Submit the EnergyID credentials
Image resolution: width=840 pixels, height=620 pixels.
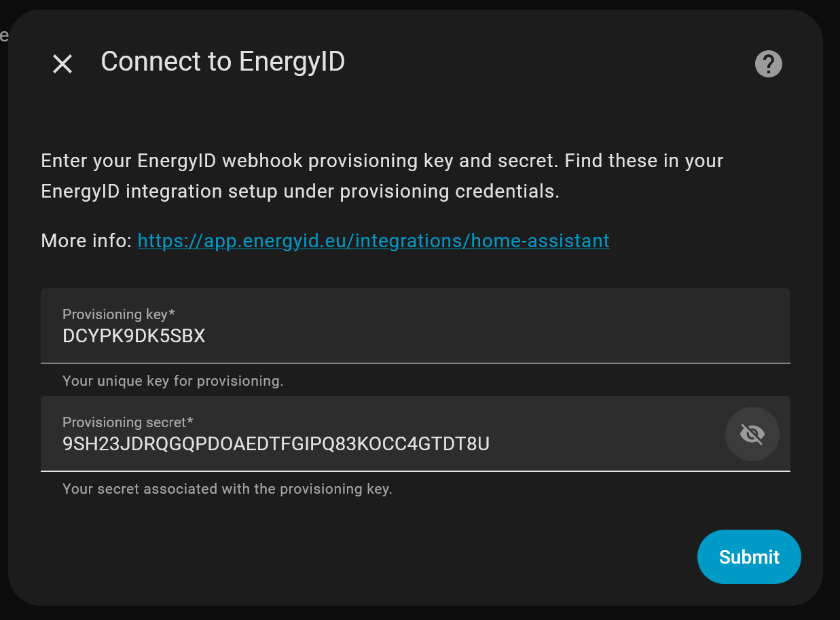click(749, 557)
